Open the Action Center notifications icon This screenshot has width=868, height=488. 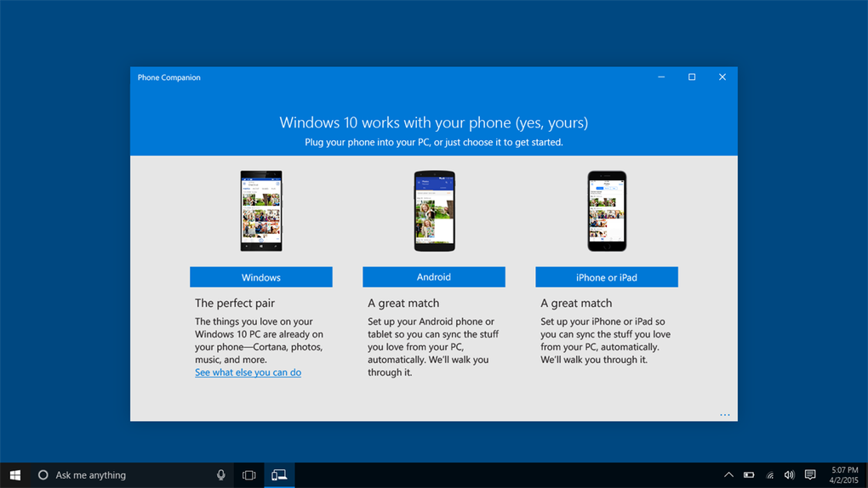[x=810, y=474]
